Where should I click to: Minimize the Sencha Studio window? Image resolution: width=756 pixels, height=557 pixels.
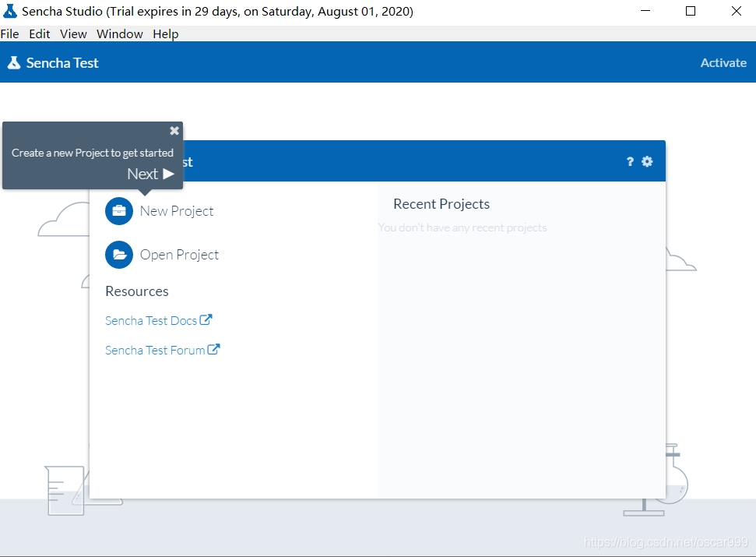[645, 11]
